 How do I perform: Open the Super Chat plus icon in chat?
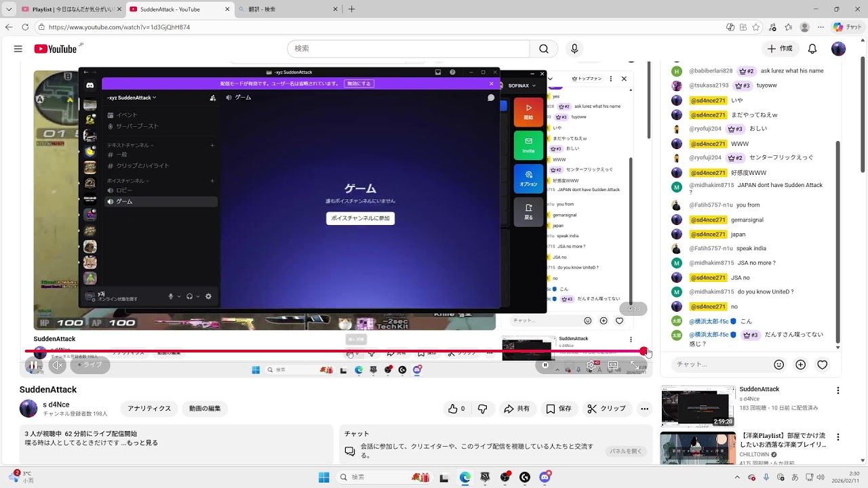(x=801, y=365)
